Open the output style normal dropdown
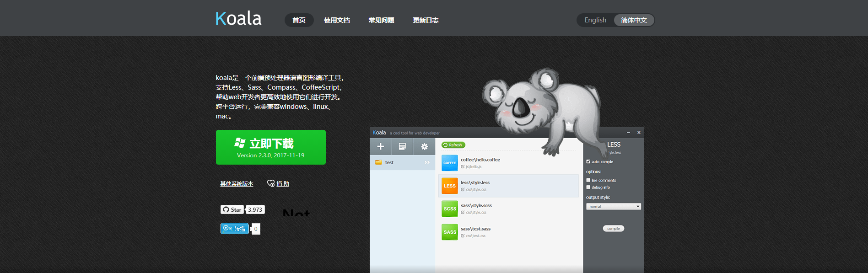 coord(614,207)
